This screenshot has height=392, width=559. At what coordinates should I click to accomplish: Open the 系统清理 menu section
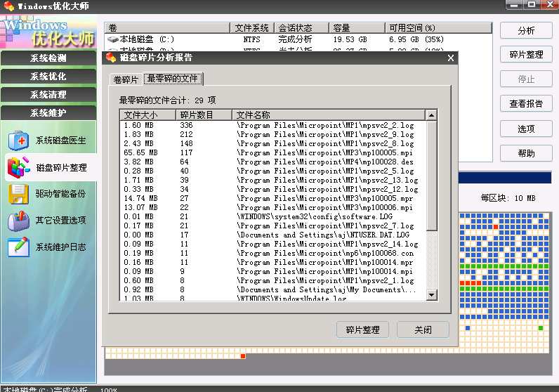tap(48, 95)
